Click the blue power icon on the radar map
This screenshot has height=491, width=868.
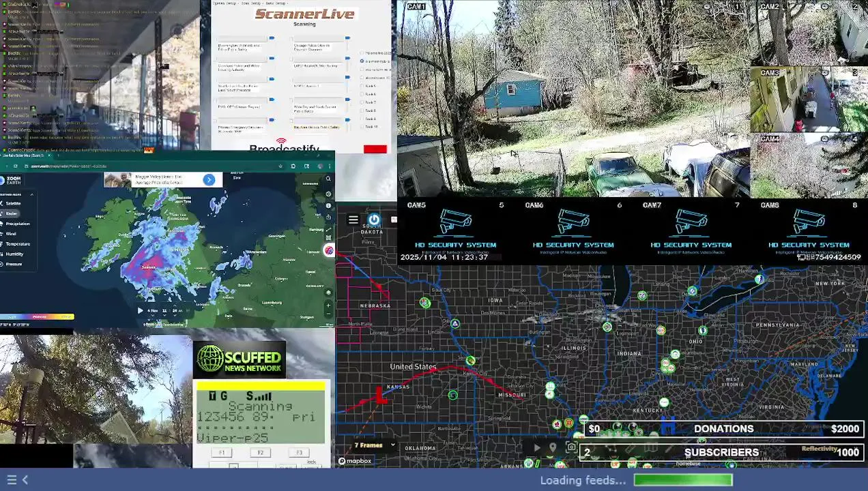(x=374, y=220)
